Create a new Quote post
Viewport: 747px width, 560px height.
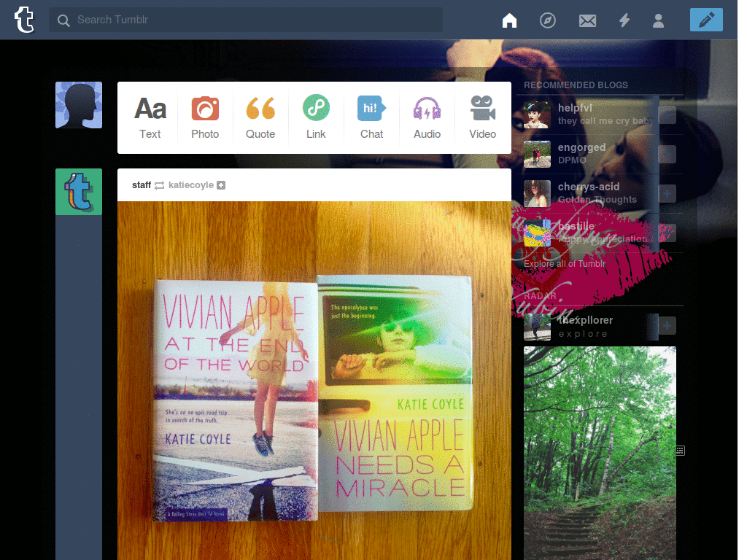click(x=260, y=117)
